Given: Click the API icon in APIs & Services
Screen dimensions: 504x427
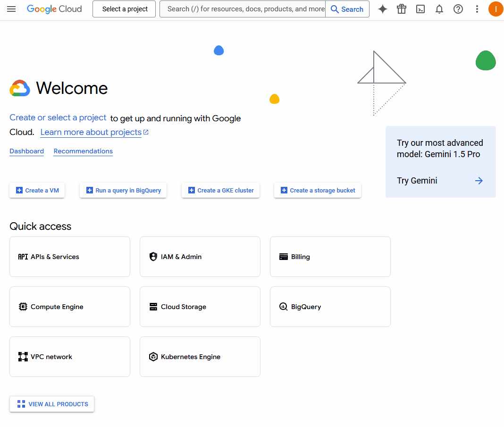Looking at the screenshot, I should tap(23, 257).
